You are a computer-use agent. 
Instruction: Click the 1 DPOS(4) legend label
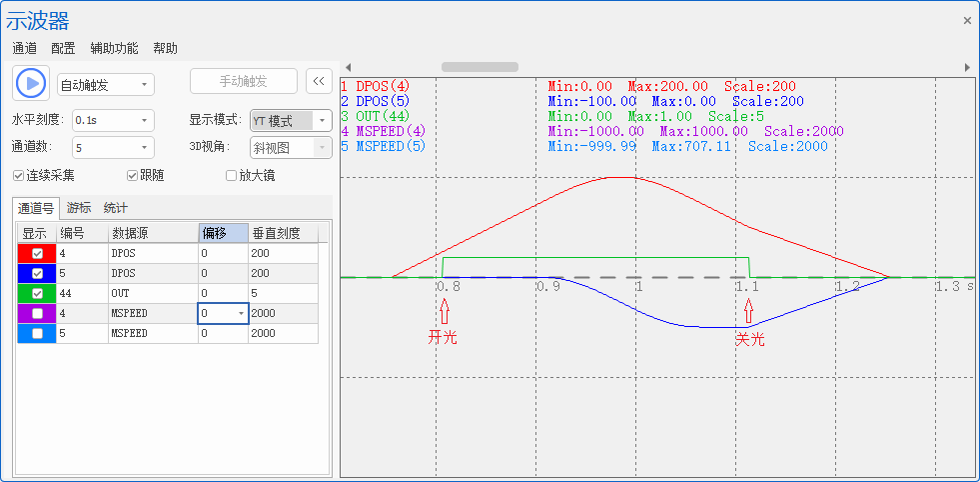(376, 86)
